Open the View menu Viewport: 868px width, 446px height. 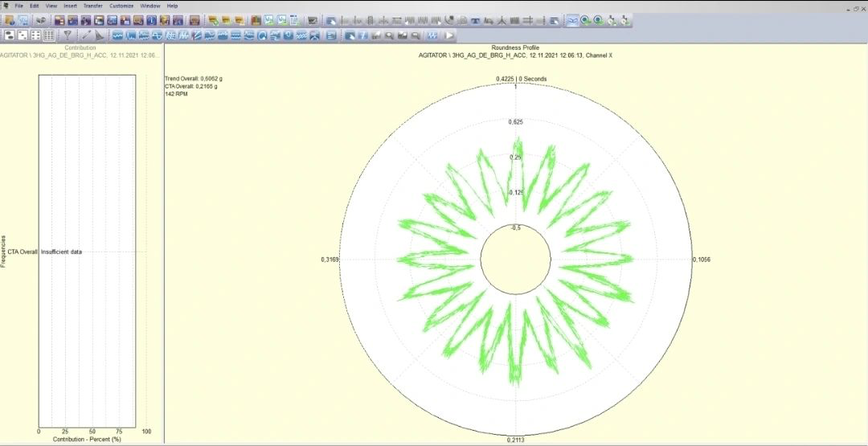tap(51, 6)
